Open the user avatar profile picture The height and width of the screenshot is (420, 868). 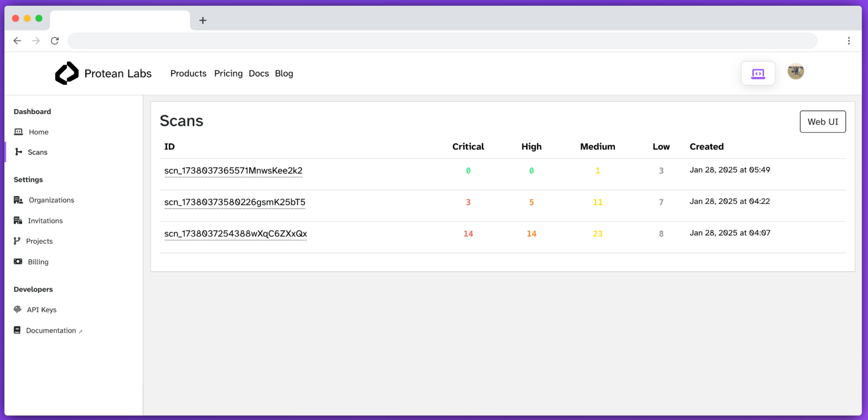pyautogui.click(x=796, y=71)
